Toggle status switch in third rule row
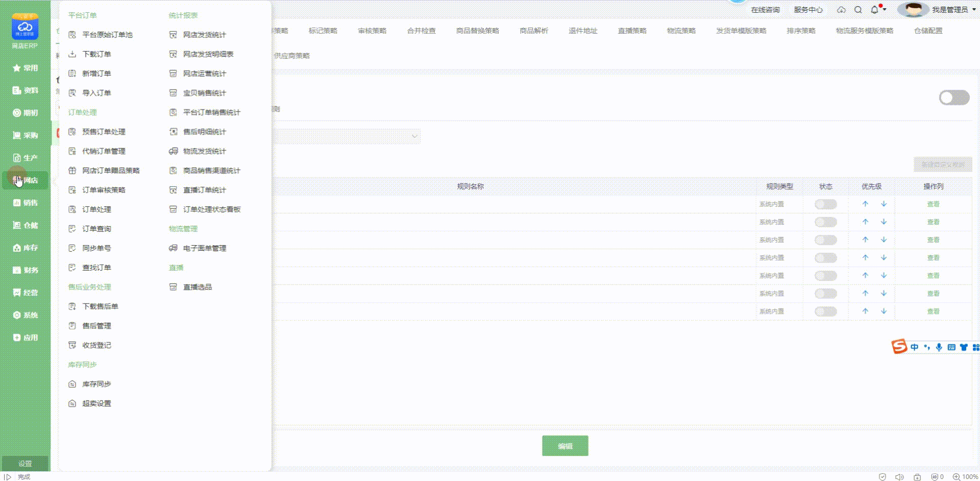This screenshot has height=481, width=980. 826,240
